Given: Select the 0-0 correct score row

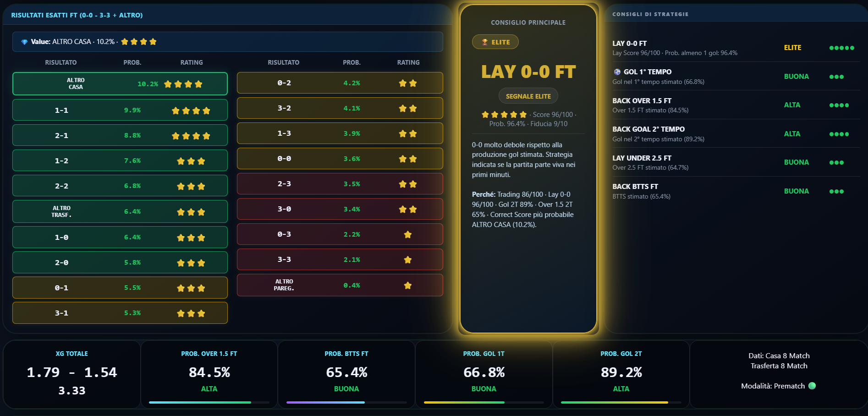Looking at the screenshot, I should point(340,159).
